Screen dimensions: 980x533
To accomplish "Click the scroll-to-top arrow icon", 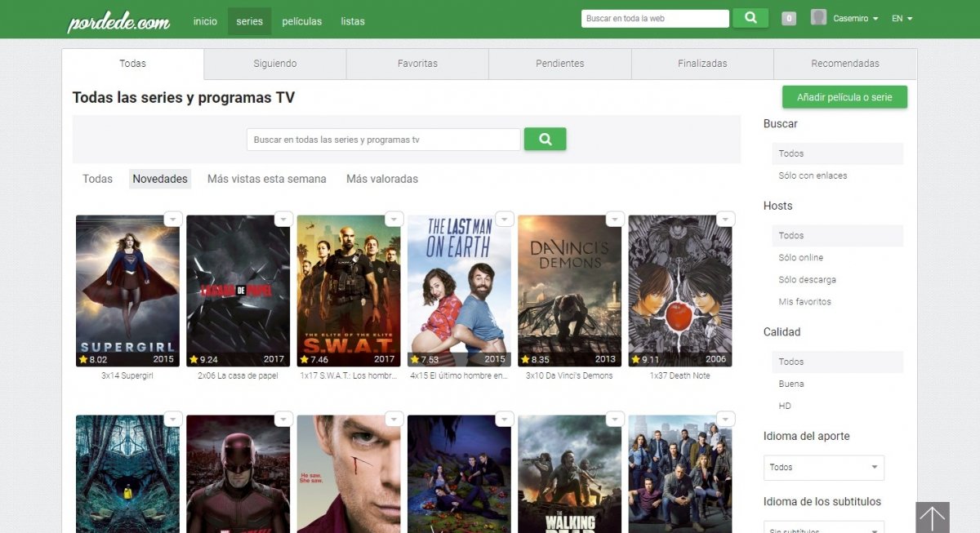I will point(933,517).
